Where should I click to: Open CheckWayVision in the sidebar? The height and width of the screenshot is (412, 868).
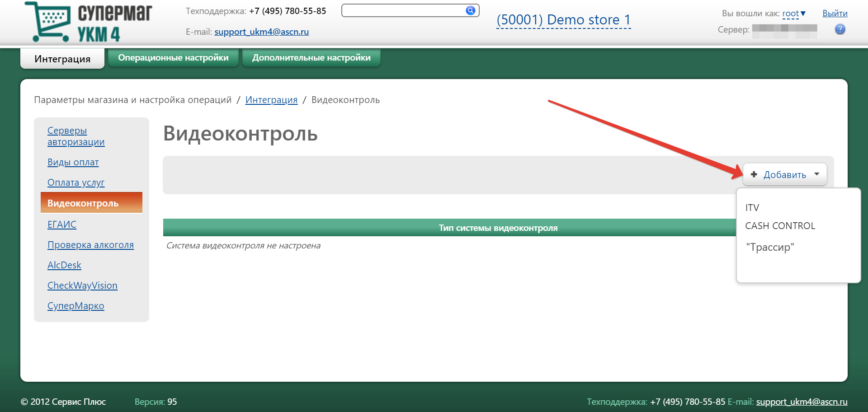(82, 286)
